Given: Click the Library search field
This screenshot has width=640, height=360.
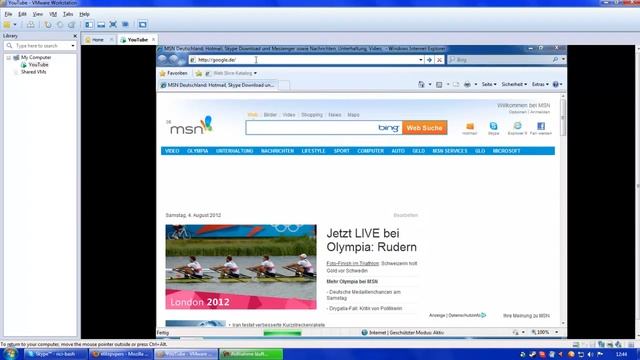Looking at the screenshot, I should point(40,46).
